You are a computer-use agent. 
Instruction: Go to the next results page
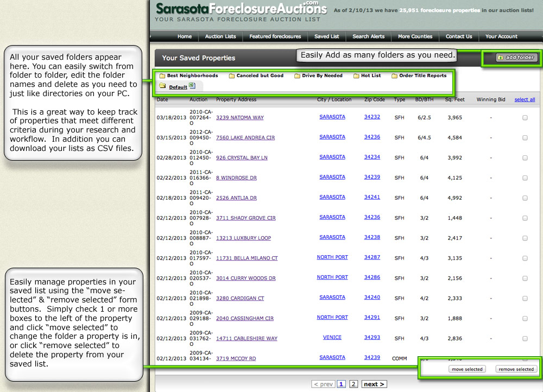coord(374,384)
